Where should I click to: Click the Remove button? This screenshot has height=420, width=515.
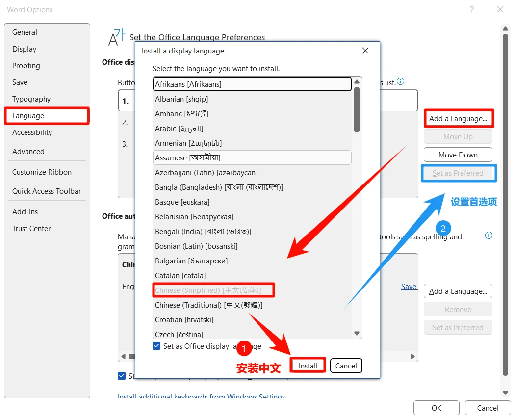[x=458, y=310]
